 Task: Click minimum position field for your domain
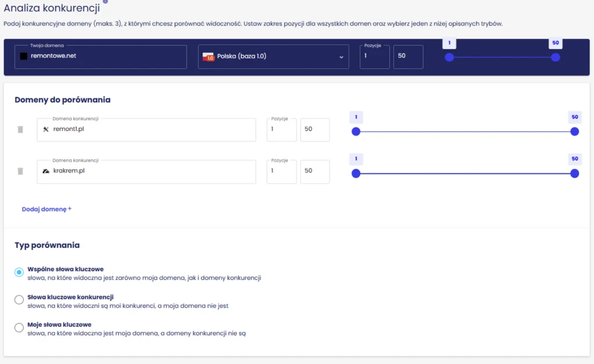coord(374,57)
